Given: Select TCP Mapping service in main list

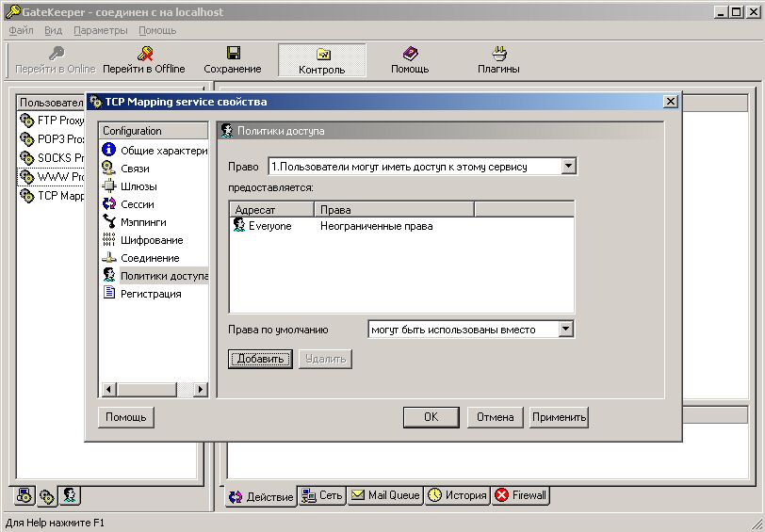Looking at the screenshot, I should (x=52, y=196).
